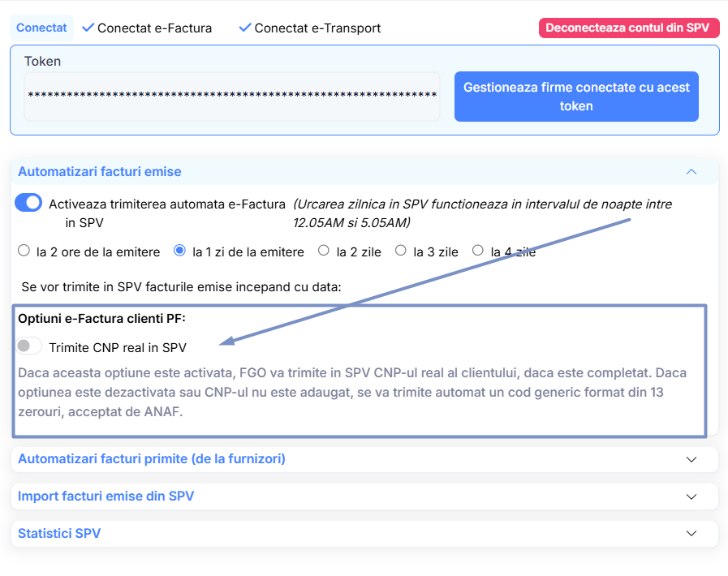The height and width of the screenshot is (576, 728).
Task: Select the 'la 4 zile' radio button
Action: (x=478, y=251)
